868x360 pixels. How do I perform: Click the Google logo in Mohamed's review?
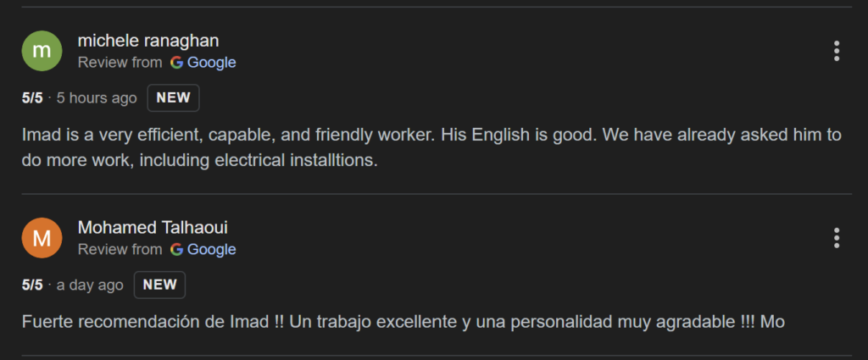pos(176,250)
